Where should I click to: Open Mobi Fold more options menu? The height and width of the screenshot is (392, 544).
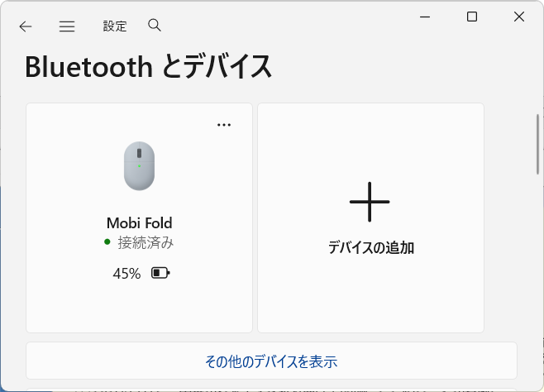(x=224, y=125)
